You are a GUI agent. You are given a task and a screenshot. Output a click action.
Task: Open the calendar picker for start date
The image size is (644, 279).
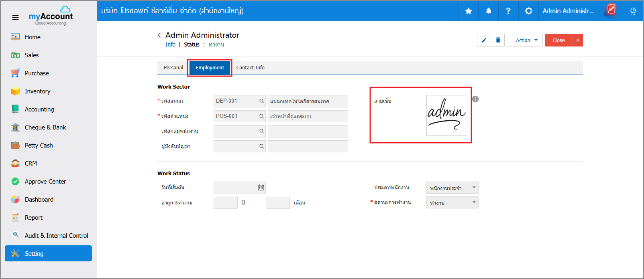click(261, 188)
